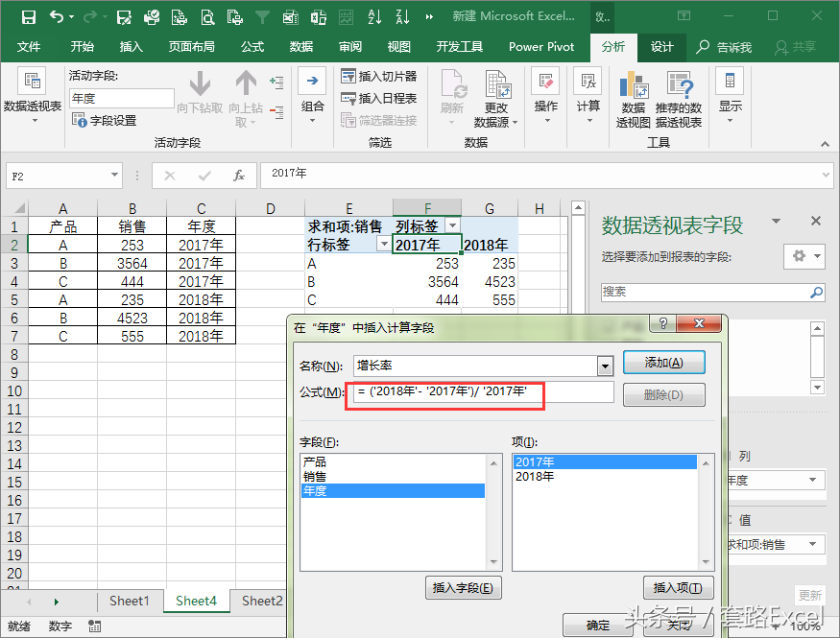Switch to the Sheet1 tab
This screenshot has height=638, width=840.
pos(129,602)
